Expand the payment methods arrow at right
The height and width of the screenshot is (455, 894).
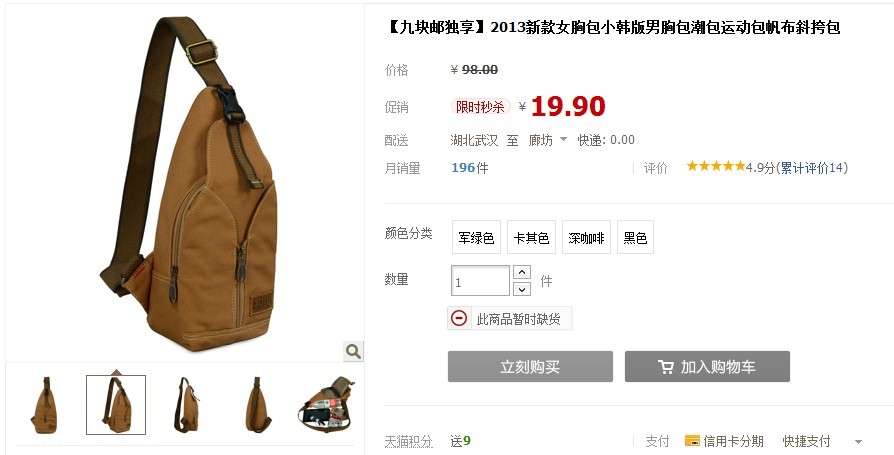pos(858,441)
